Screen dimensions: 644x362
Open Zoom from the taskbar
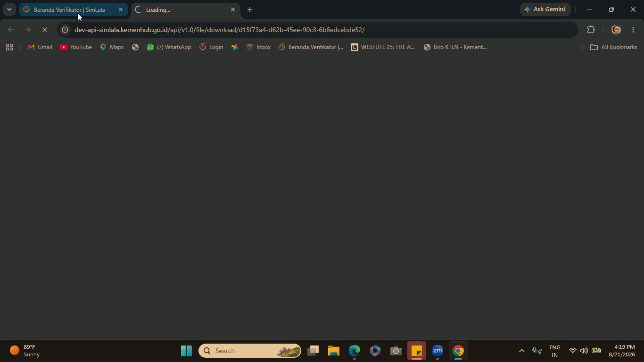(438, 351)
